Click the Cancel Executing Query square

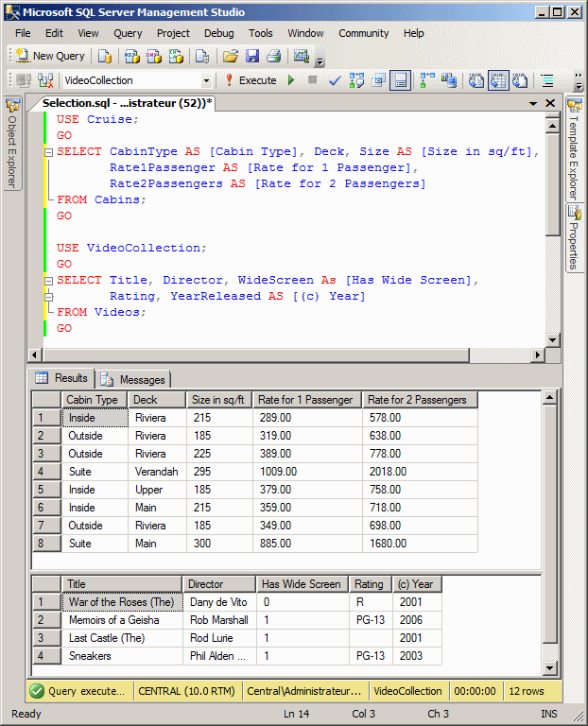(313, 80)
